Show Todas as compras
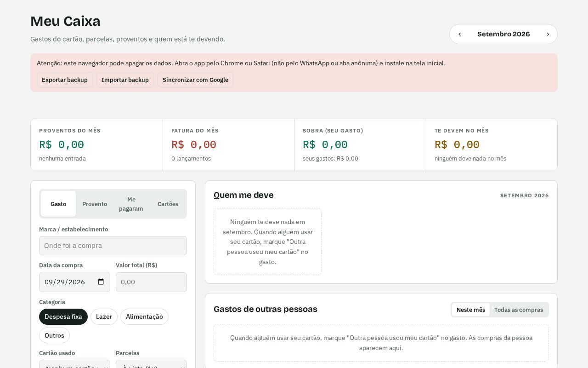 click(x=519, y=310)
